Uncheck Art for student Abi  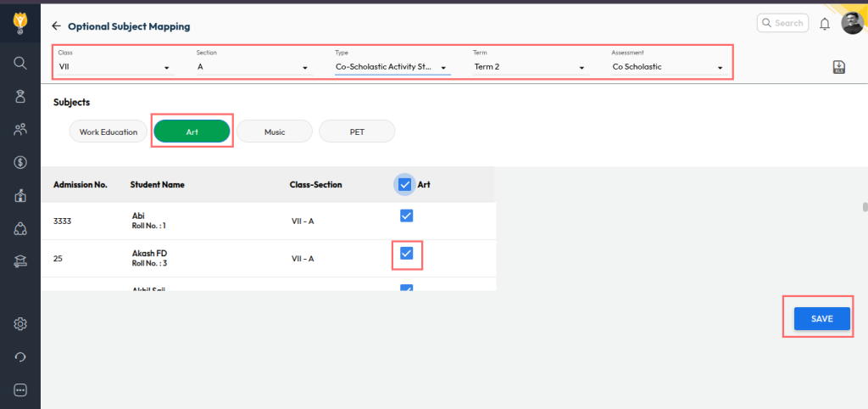[x=406, y=216]
